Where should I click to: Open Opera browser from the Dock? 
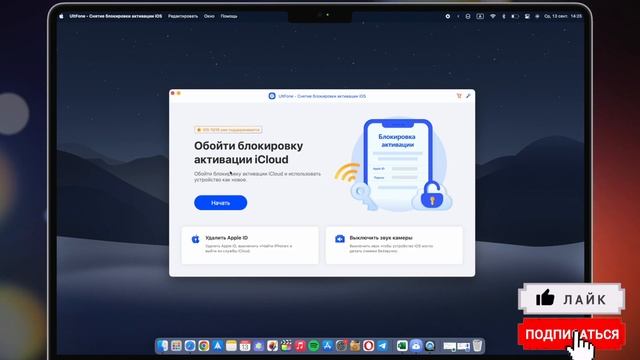click(368, 346)
